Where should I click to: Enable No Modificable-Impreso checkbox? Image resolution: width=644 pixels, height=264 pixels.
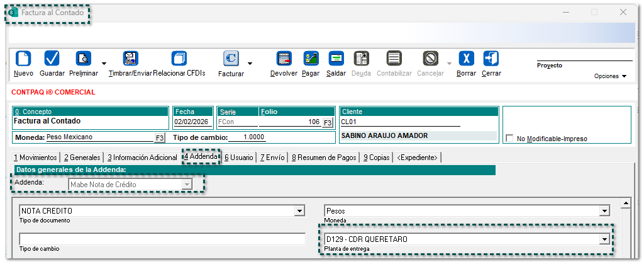[510, 139]
